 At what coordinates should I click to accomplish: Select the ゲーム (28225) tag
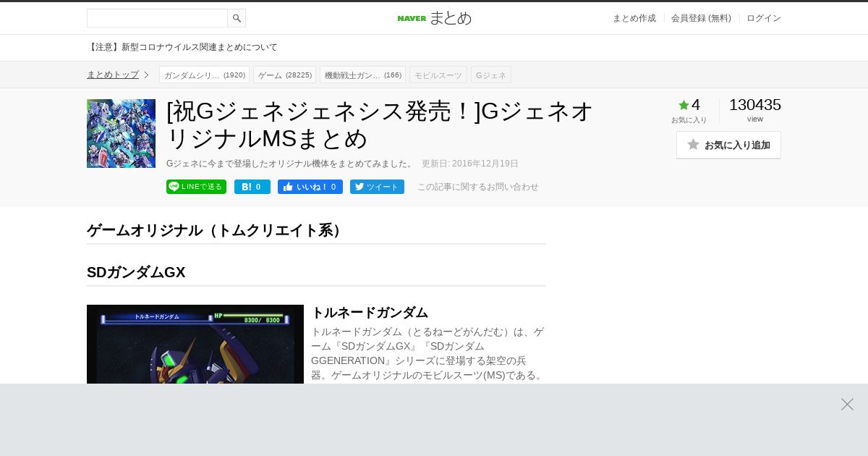[x=284, y=75]
